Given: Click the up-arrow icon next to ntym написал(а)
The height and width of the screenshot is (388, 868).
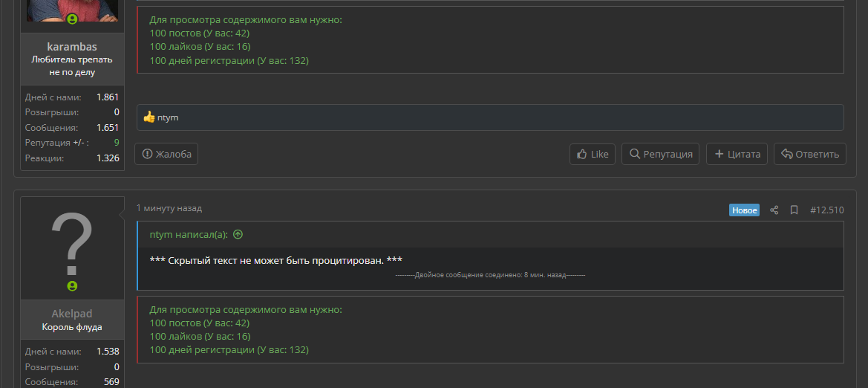Looking at the screenshot, I should (238, 234).
